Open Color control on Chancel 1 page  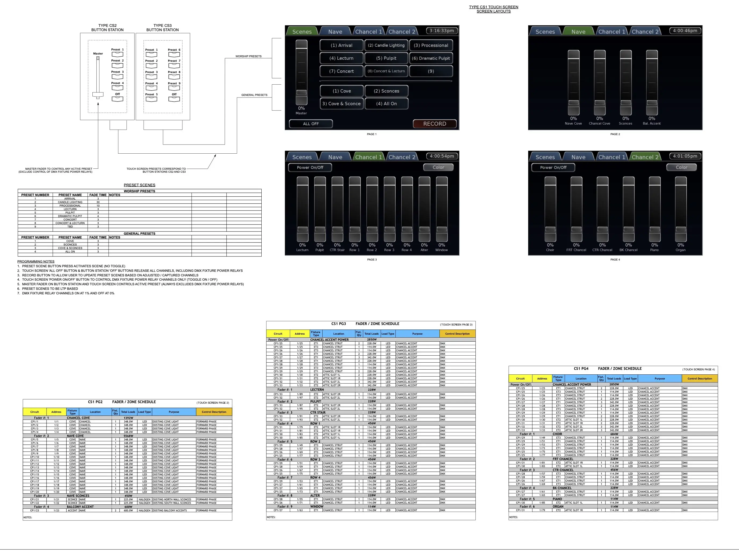[438, 167]
